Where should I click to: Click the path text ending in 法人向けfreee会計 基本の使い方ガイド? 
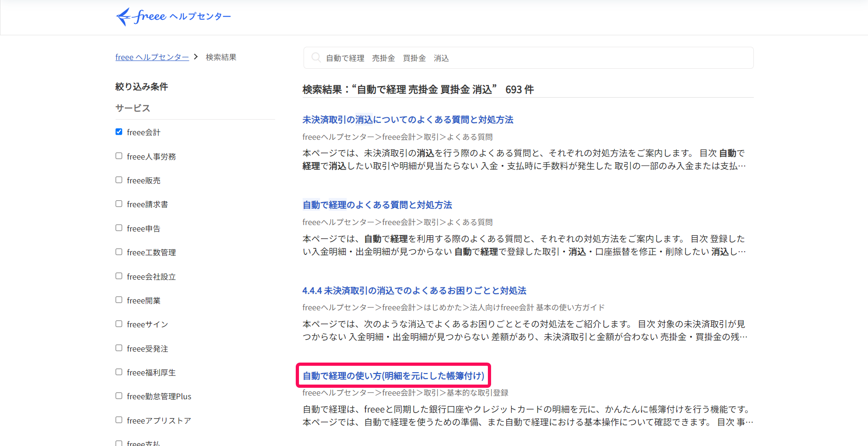coord(453,308)
